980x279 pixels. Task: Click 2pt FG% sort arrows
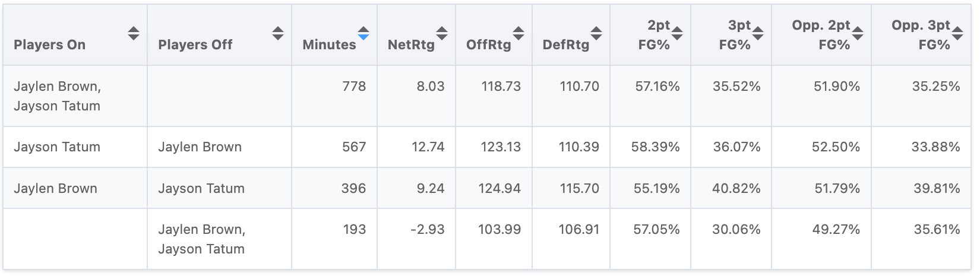[677, 33]
